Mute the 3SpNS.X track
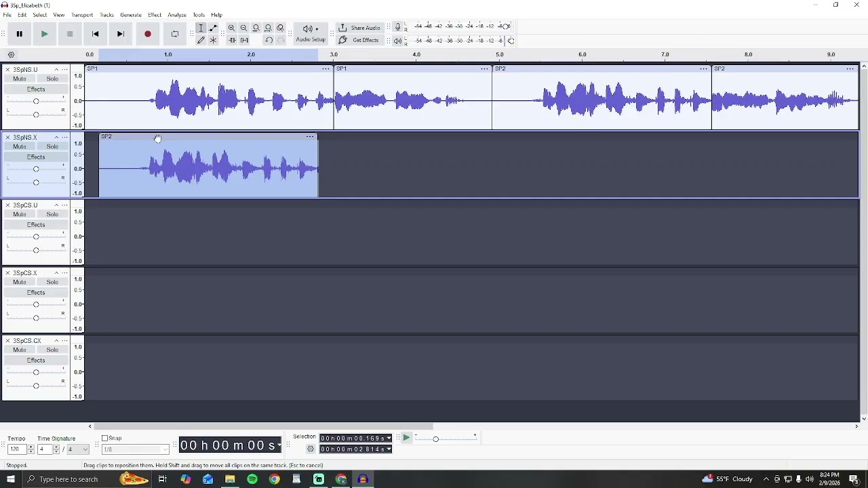The height and width of the screenshot is (488, 868). pos(20,147)
